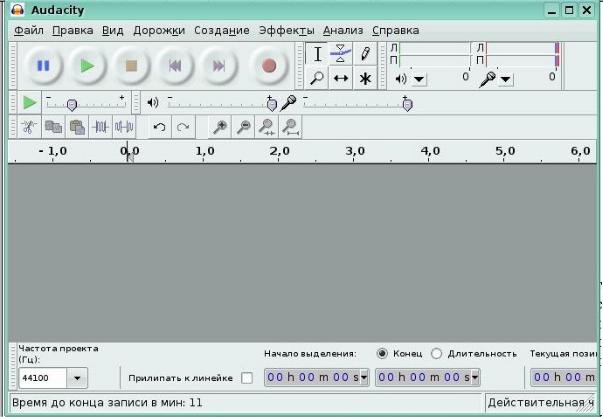The height and width of the screenshot is (417, 603).
Task: Select the Длительность radio button
Action: pos(436,353)
